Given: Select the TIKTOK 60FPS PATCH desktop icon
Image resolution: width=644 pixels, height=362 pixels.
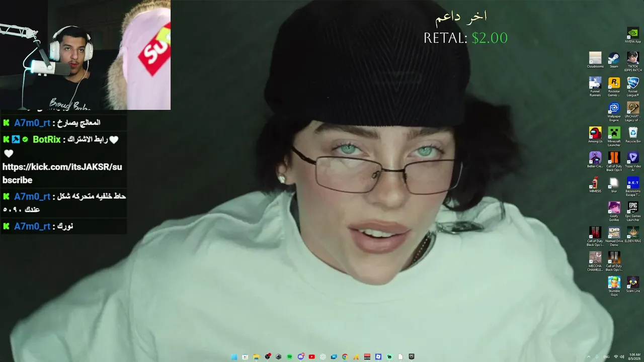Looking at the screenshot, I should point(633,61).
